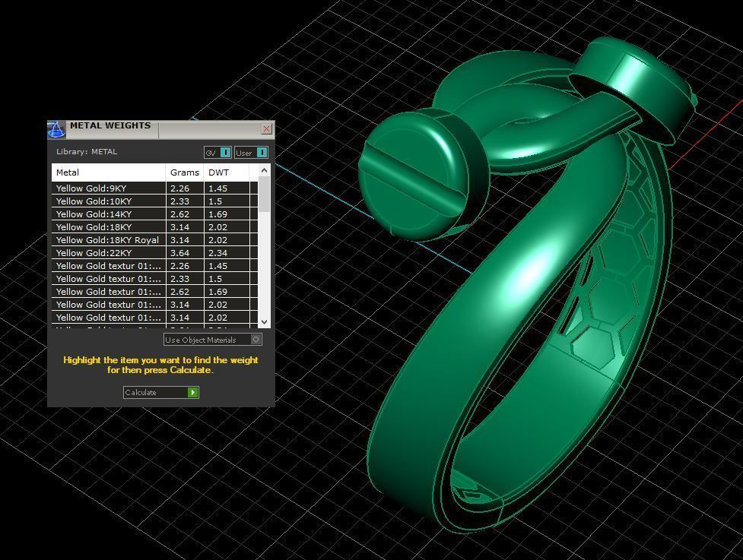The height and width of the screenshot is (560, 743).
Task: Click the DWT column header
Action: 227,172
